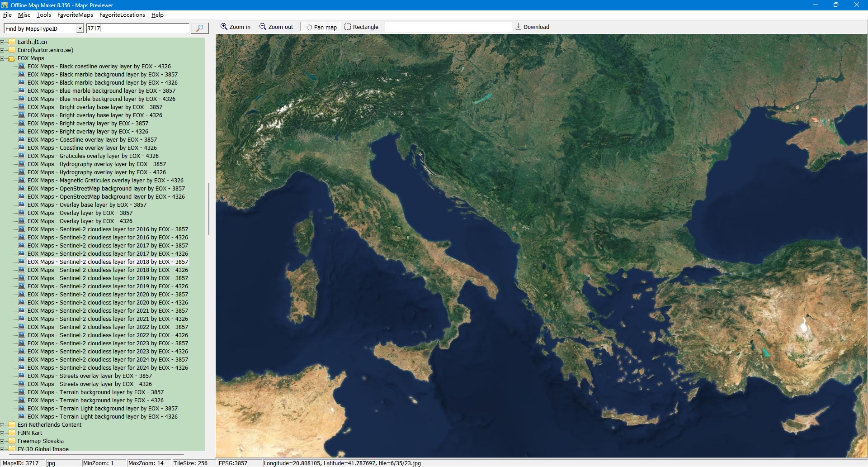Viewport: 868px width, 467px height.
Task: Enable the Pan map mode
Action: coord(321,27)
